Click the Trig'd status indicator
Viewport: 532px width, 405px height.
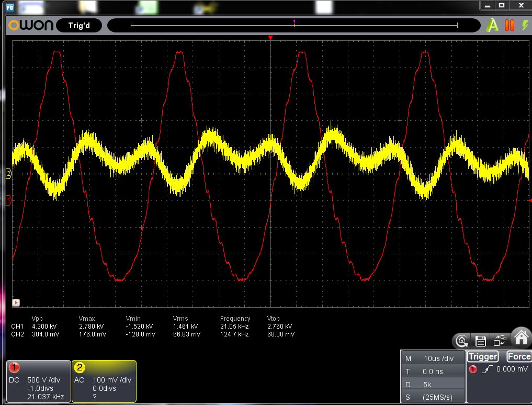79,26
